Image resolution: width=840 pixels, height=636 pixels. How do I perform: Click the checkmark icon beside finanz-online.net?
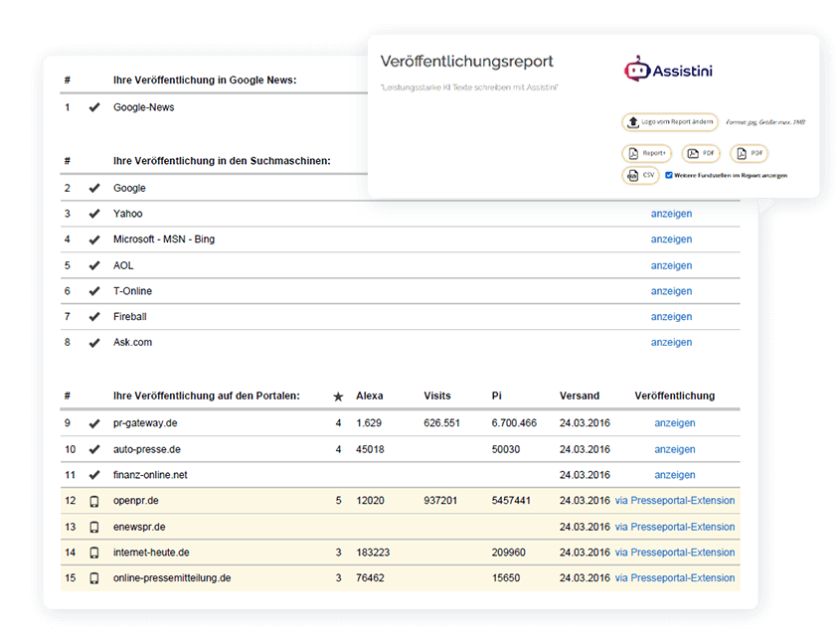94,475
